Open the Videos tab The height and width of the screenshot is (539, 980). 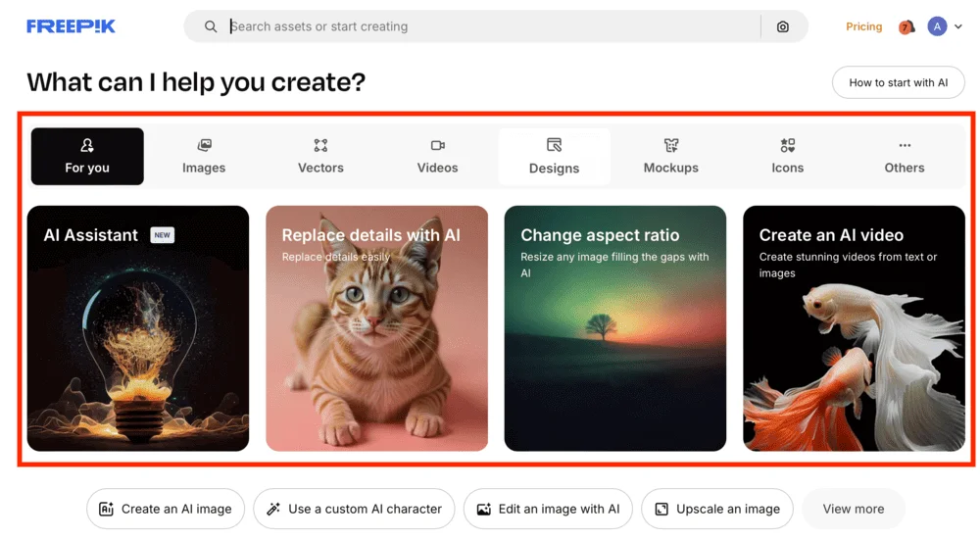point(437,157)
